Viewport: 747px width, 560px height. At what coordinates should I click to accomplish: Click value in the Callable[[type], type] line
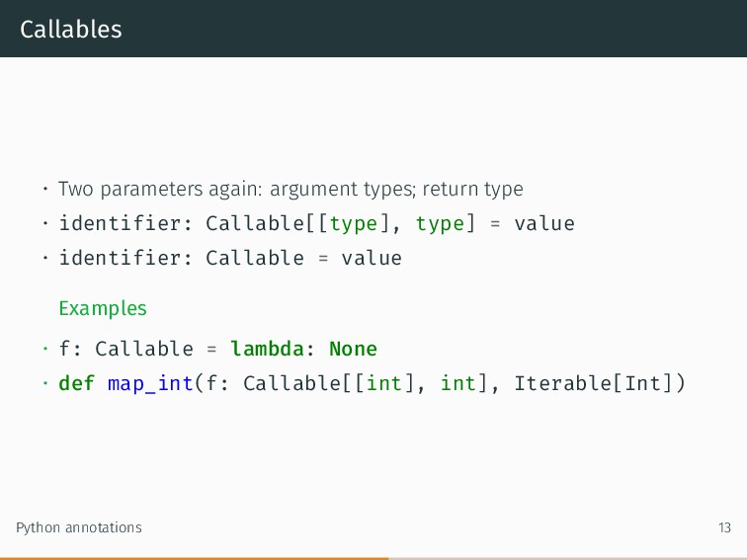point(544,224)
